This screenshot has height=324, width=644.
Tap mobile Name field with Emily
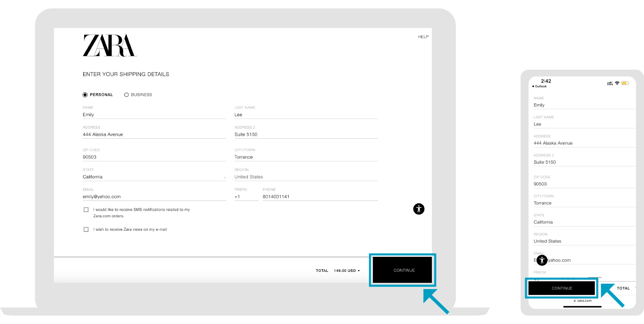pos(585,105)
